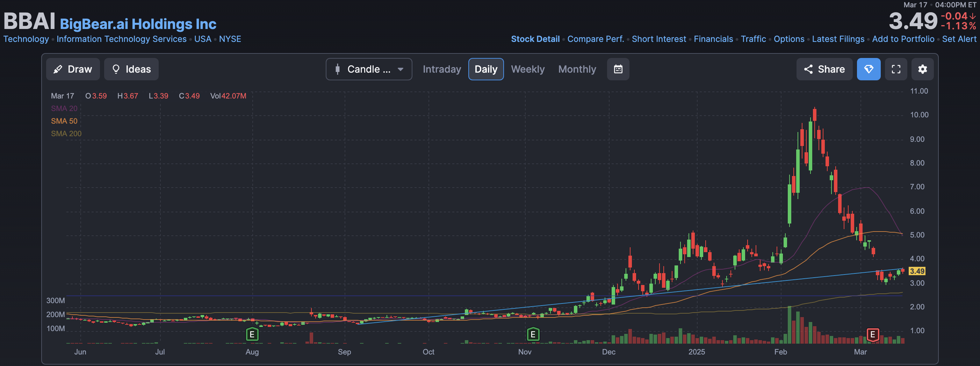Image resolution: width=980 pixels, height=366 pixels.
Task: Expand the Candle chart type dropdown
Action: [x=369, y=69]
